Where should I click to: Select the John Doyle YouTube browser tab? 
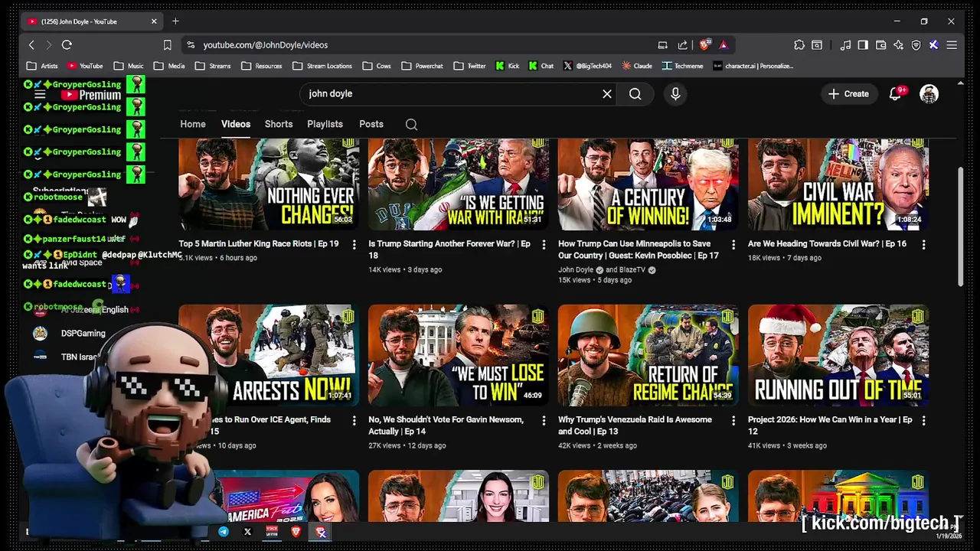(91, 21)
